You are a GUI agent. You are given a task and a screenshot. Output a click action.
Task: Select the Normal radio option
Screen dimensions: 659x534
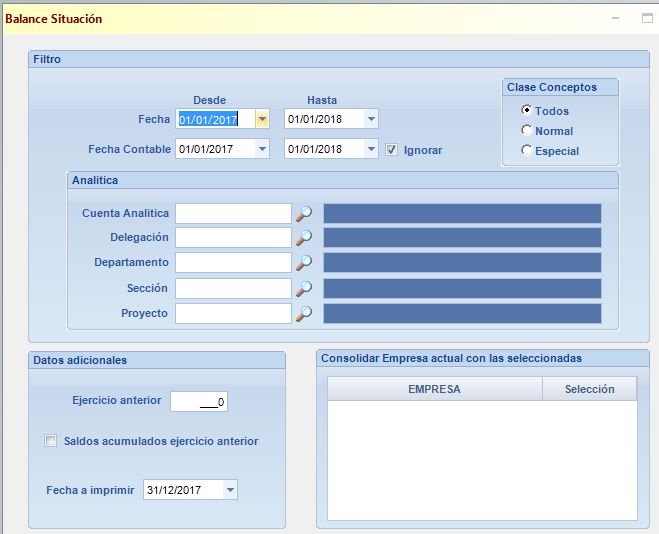526,130
